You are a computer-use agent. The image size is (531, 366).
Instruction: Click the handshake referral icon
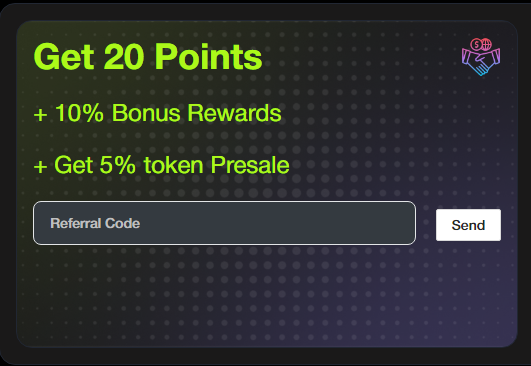pyautogui.click(x=481, y=57)
